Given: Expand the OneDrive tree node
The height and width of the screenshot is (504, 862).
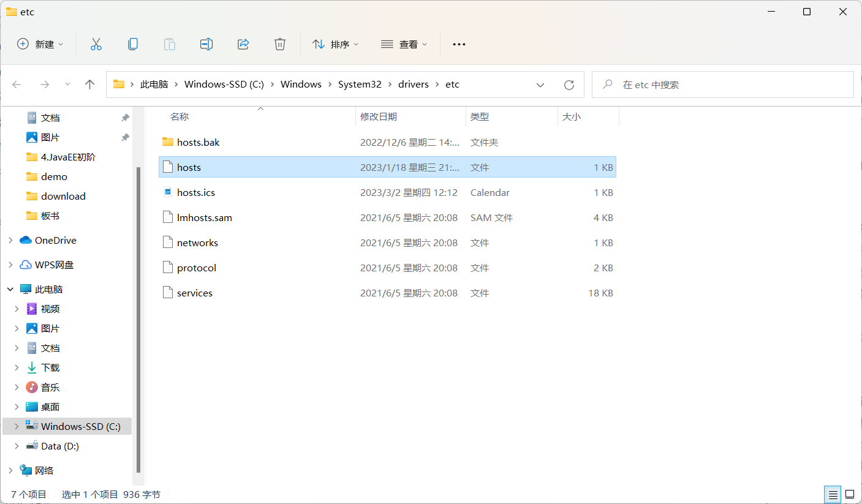Looking at the screenshot, I should tap(10, 240).
